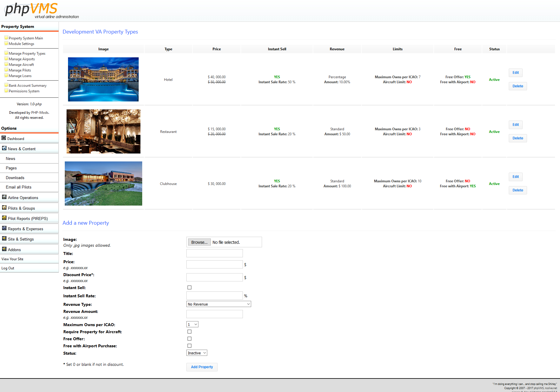Screen dimensions: 560x392
Task: Open the Downloads submenu item
Action: 29,178
